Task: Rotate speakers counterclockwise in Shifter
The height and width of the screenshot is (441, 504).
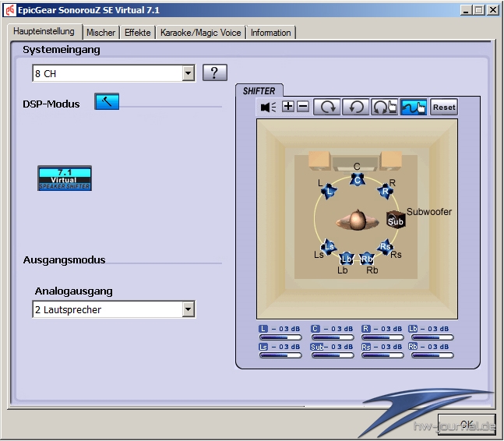Action: [355, 107]
